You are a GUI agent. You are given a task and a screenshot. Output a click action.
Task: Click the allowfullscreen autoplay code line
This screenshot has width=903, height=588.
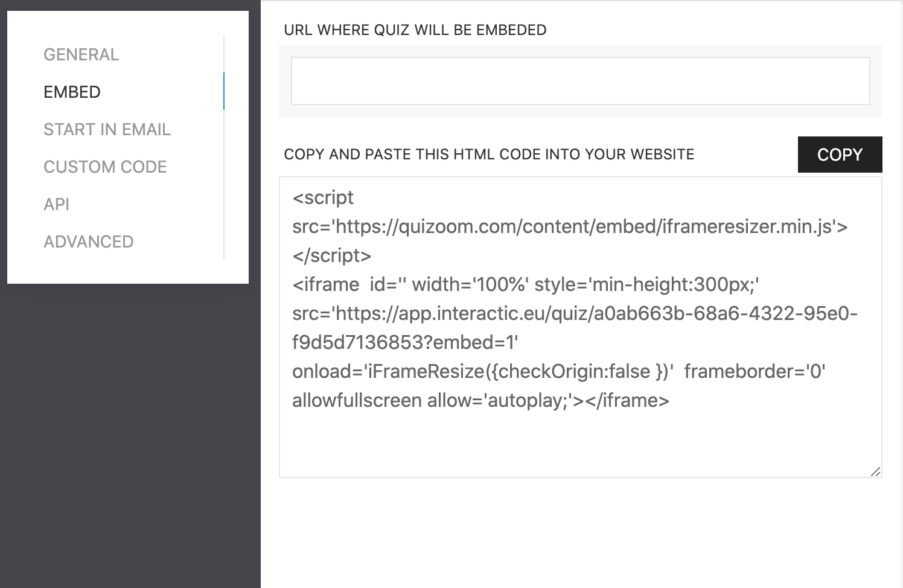tap(480, 400)
